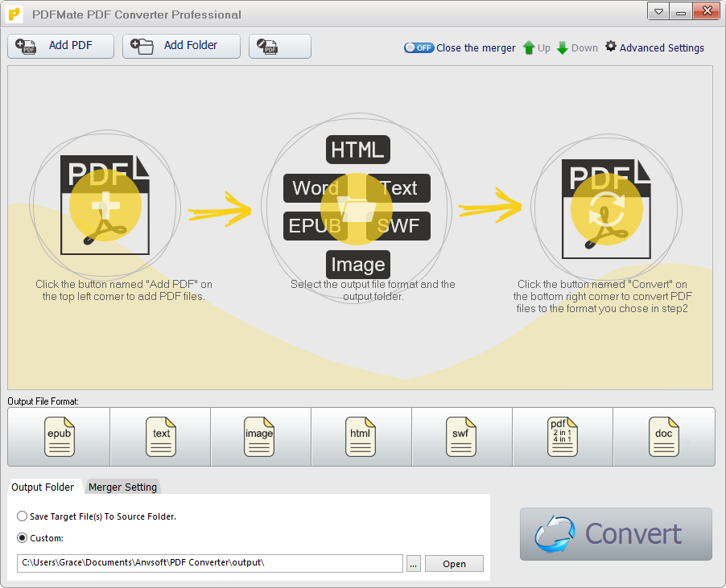This screenshot has width=726, height=588.
Task: Switch to the Merger Setting tab
Action: coord(122,487)
